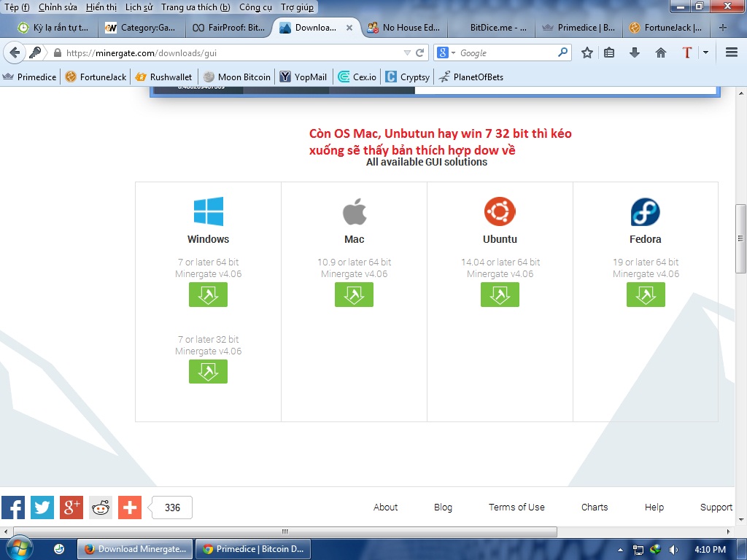Bookmark this page with star icon

pos(587,52)
